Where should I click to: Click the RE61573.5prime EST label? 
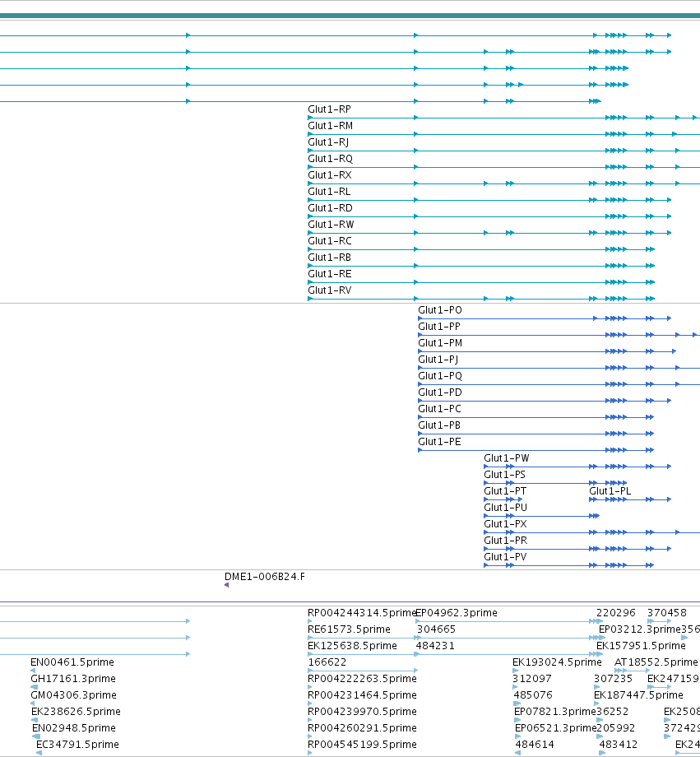coord(349,629)
